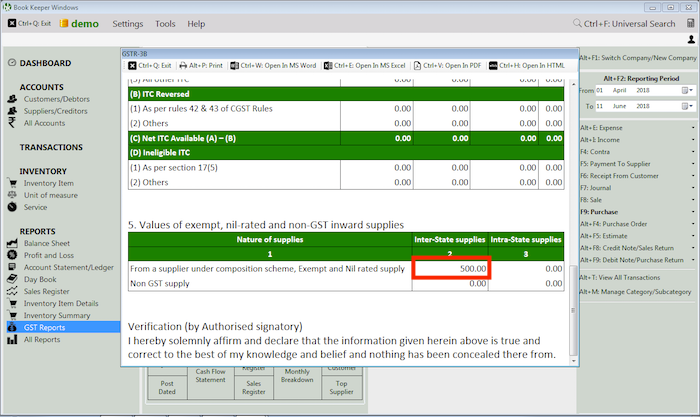The height and width of the screenshot is (417, 700).
Task: Click the report's vertical scrollbar thumb
Action: 574,309
